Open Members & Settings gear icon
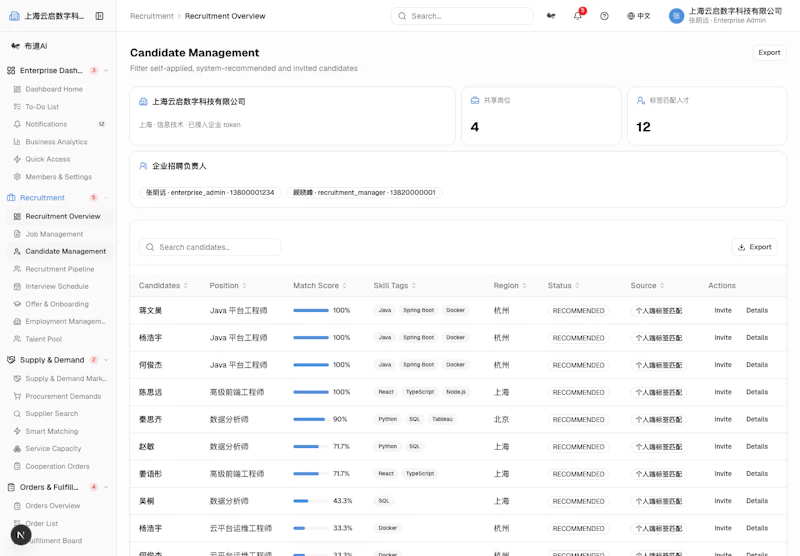The image size is (800, 556). [17, 176]
